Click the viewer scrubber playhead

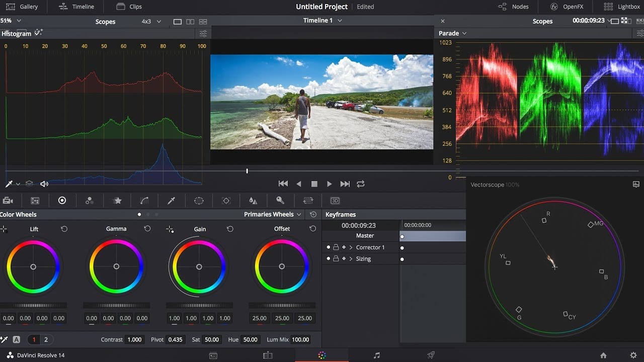(247, 171)
